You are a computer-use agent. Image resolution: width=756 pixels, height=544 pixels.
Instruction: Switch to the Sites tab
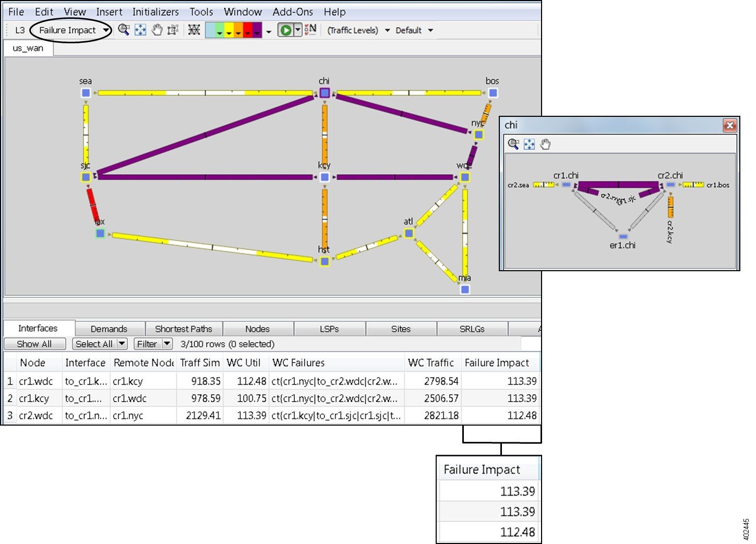[x=401, y=329]
